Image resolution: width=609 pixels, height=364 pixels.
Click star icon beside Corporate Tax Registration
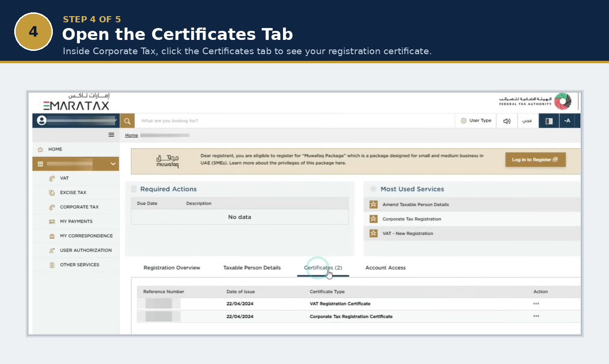click(373, 219)
